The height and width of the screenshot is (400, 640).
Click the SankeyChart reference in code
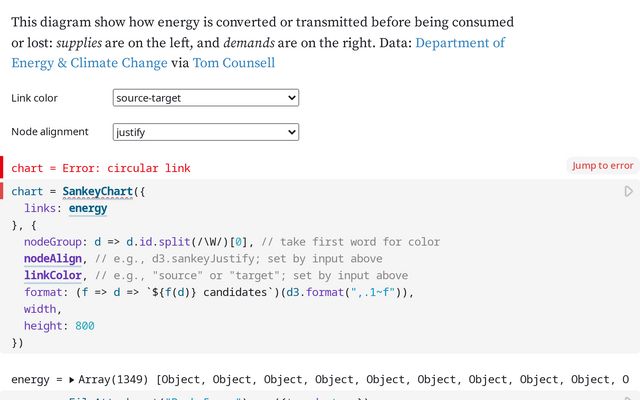pyautogui.click(x=101, y=191)
